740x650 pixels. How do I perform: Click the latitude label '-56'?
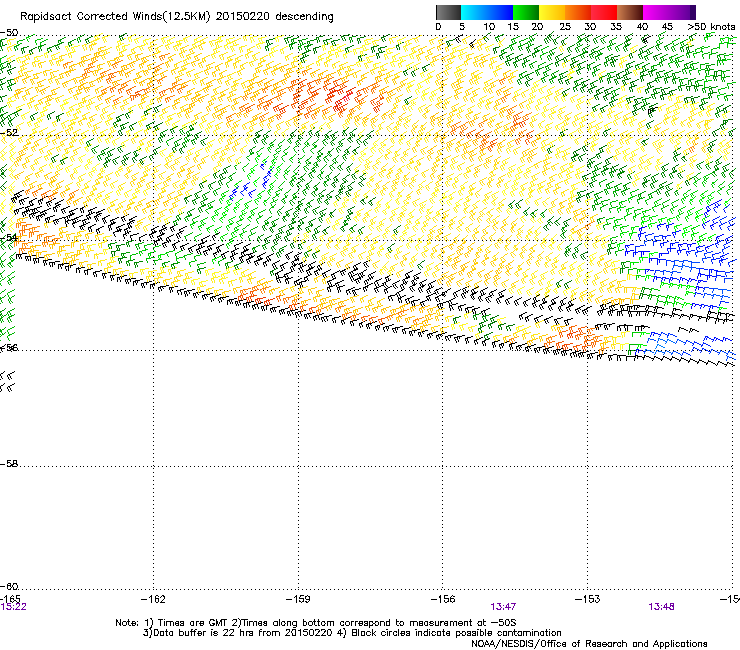tap(9, 348)
